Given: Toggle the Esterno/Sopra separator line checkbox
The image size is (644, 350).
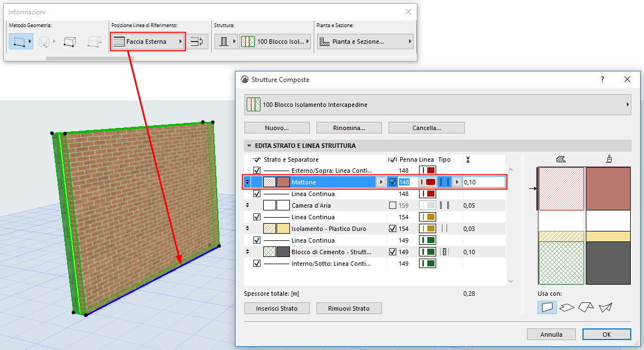Looking at the screenshot, I should tap(257, 170).
